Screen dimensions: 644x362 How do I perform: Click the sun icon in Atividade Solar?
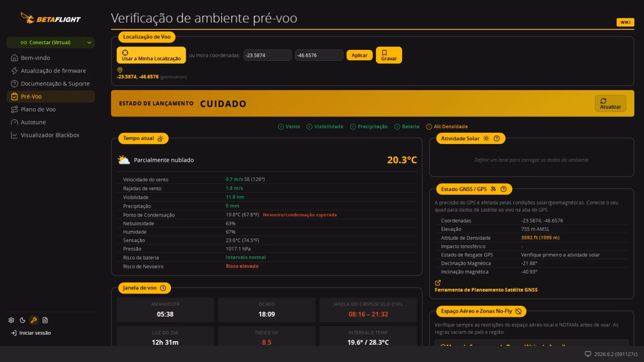(x=486, y=139)
